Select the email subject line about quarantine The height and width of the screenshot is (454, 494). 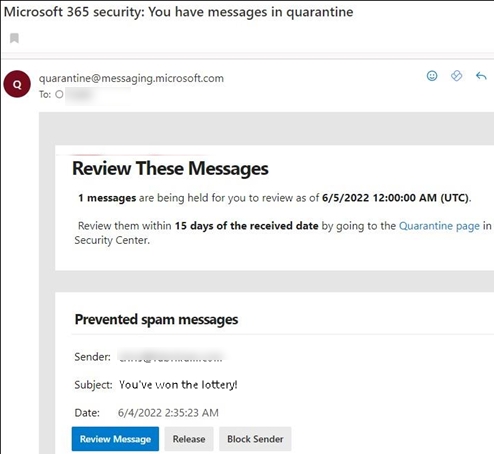pos(179,12)
